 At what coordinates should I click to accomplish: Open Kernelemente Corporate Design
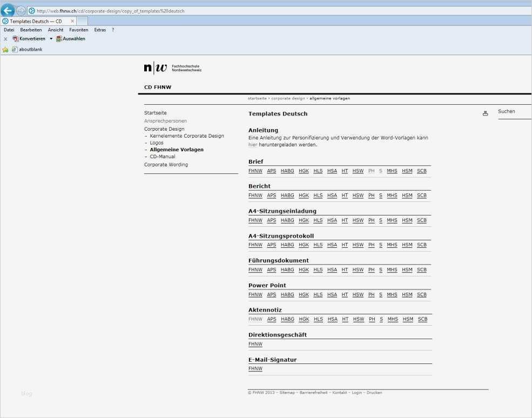click(x=187, y=136)
